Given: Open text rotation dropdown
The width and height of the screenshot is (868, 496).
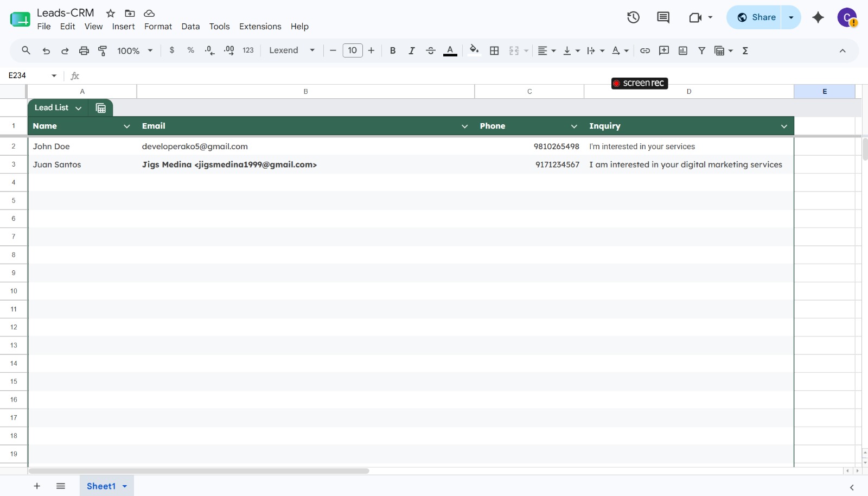Looking at the screenshot, I should coord(620,50).
